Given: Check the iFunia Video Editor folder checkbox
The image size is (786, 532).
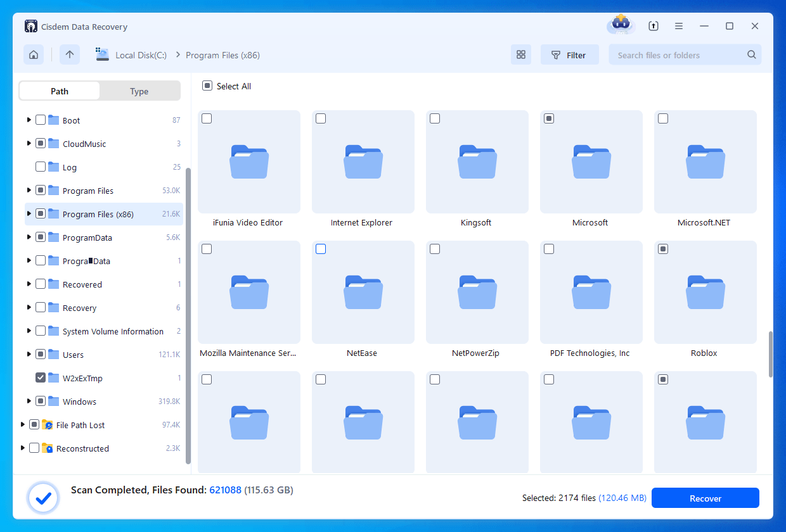Looking at the screenshot, I should [x=206, y=118].
